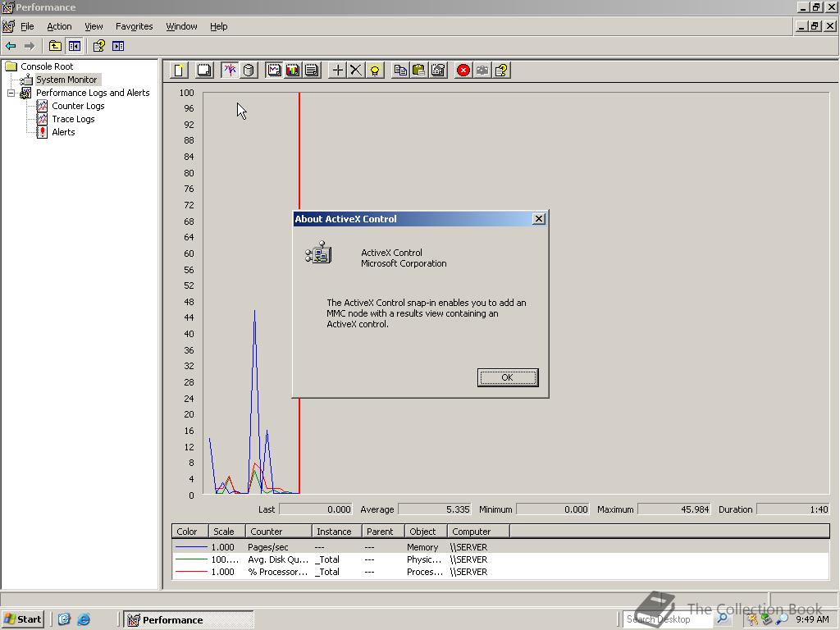The height and width of the screenshot is (630, 840).
Task: Select Console Root tree node
Action: click(x=47, y=66)
